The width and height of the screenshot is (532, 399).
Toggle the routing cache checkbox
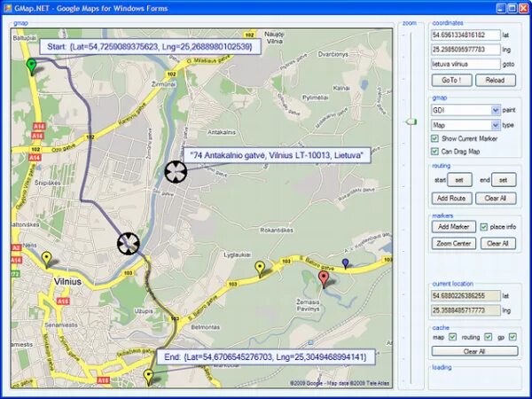point(488,337)
